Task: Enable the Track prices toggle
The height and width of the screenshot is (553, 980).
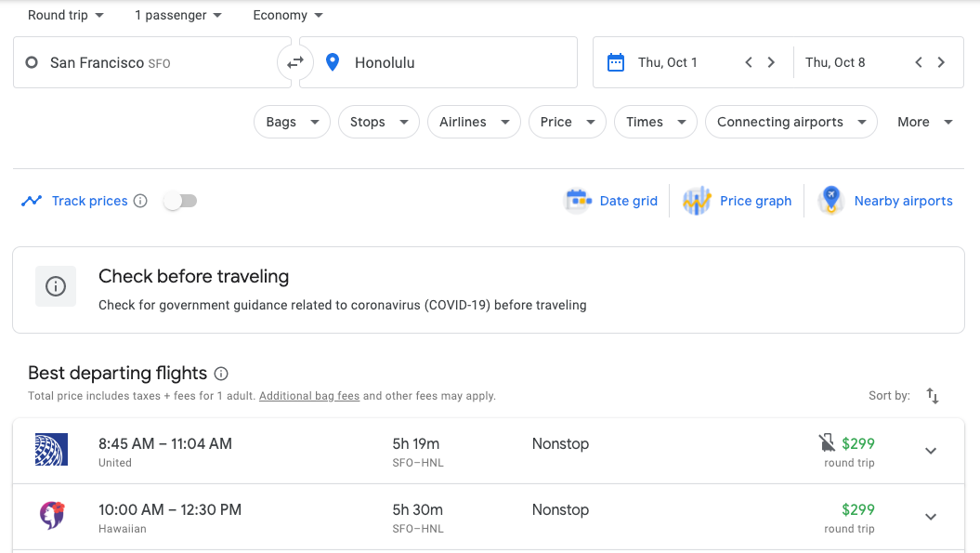Action: [180, 201]
